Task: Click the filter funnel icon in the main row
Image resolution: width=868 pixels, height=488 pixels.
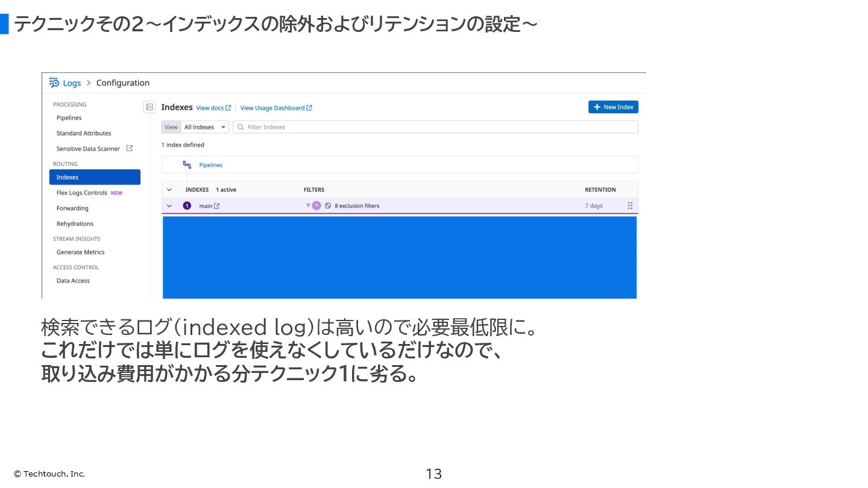Action: [x=308, y=205]
